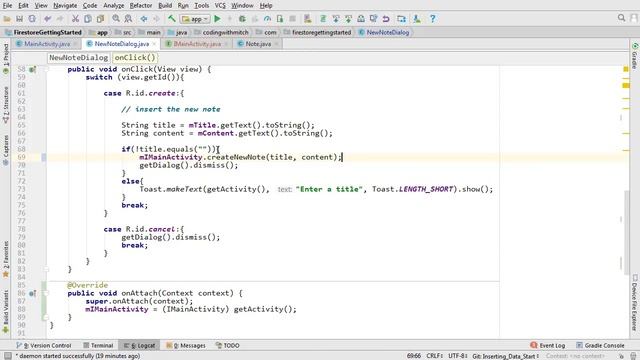Open Logcat tool window
Screen dimensions: 640x360
[x=139, y=345]
